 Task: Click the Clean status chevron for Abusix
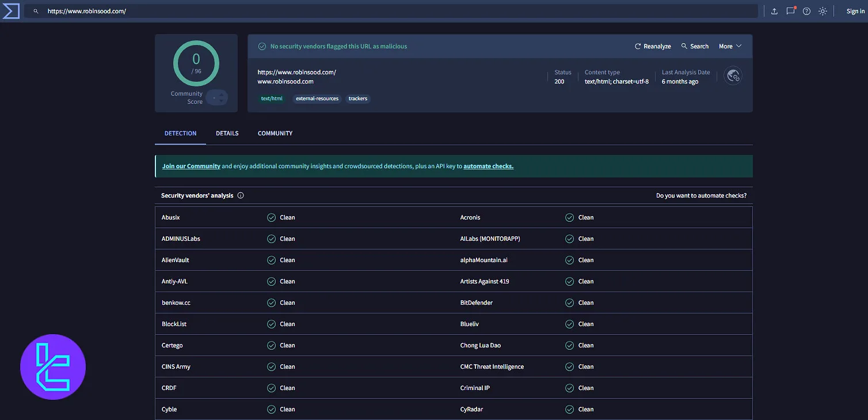click(x=271, y=217)
